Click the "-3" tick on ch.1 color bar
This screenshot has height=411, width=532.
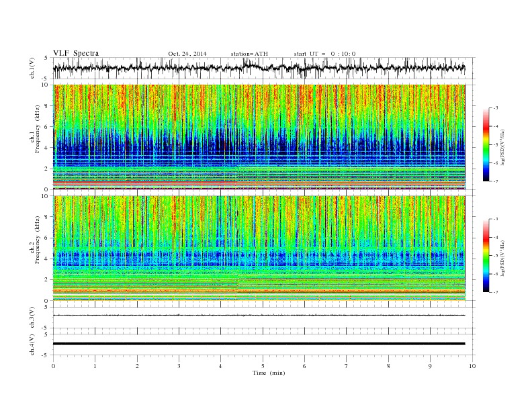(x=495, y=108)
